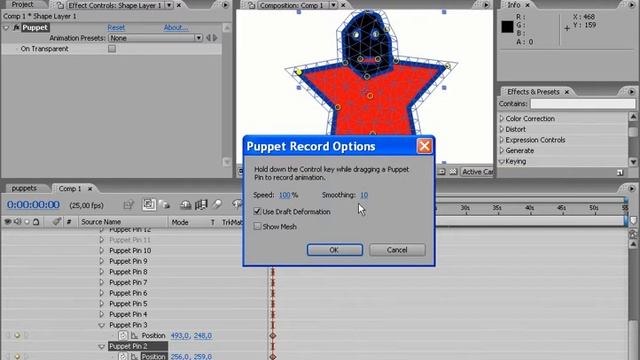The width and height of the screenshot is (640, 360).
Task: Open Composition panel flyout menu arrow
Action: [x=486, y=5]
